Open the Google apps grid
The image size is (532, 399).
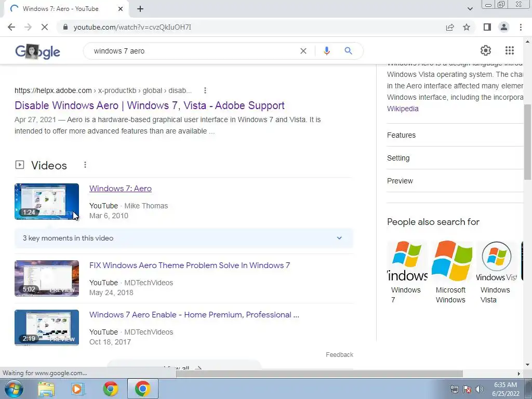pos(509,50)
